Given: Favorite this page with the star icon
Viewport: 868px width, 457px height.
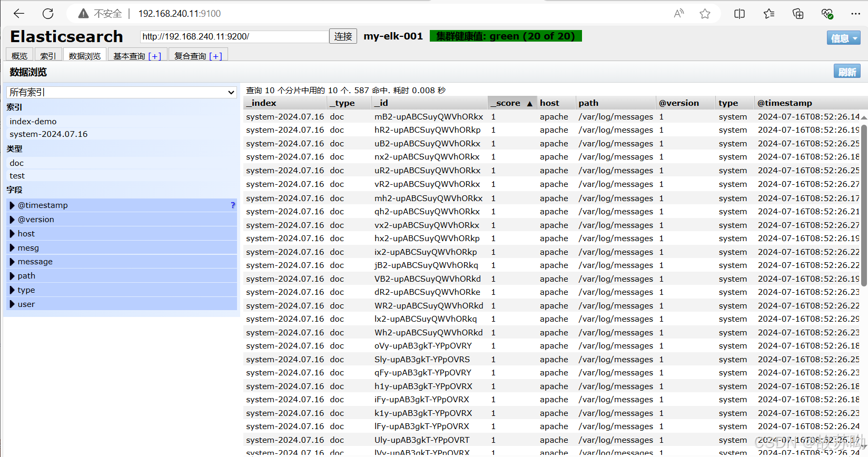Looking at the screenshot, I should tap(705, 14).
